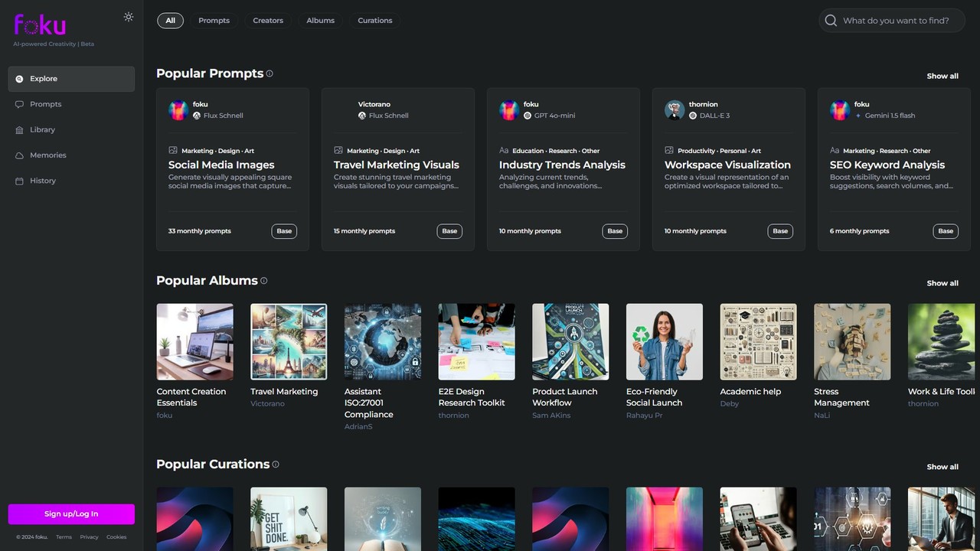
Task: Click the Sign up/Log In button
Action: click(x=71, y=514)
